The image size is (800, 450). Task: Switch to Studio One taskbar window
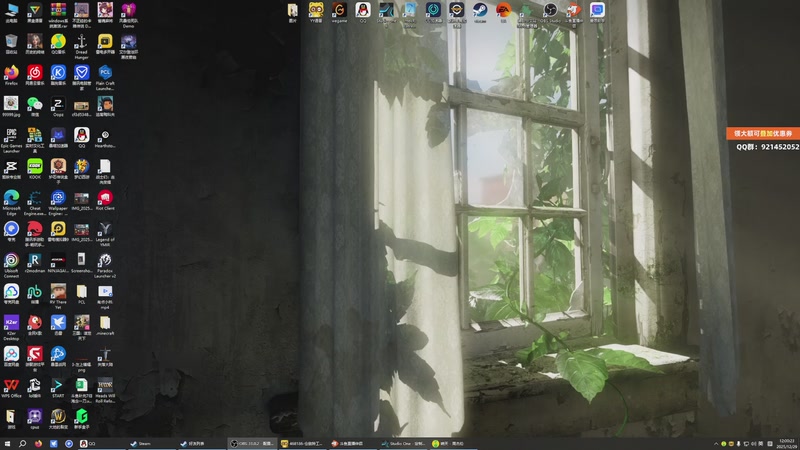tap(403, 444)
